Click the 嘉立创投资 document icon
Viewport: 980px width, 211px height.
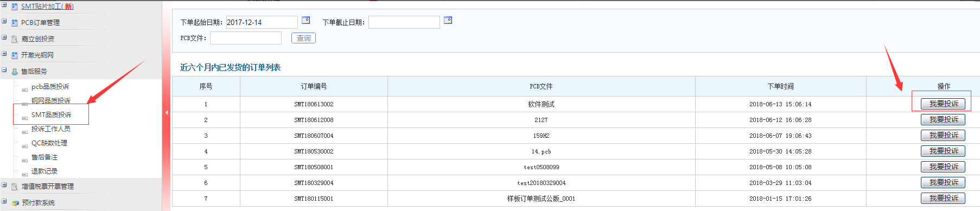click(15, 39)
